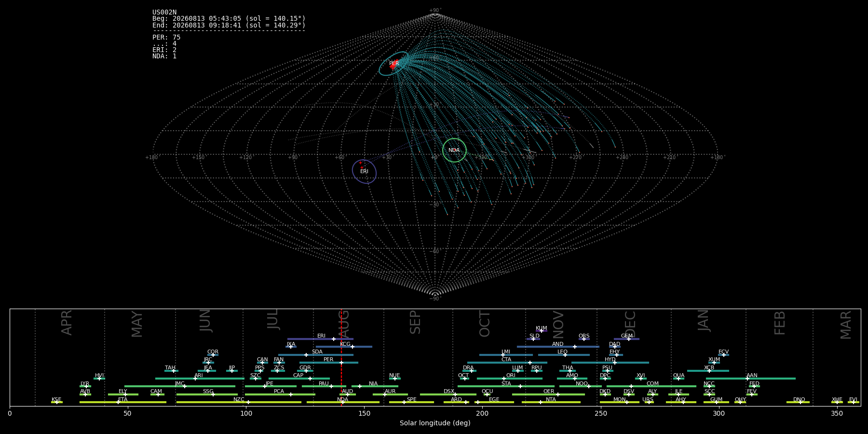
Task: Select the 'PER: 75' count line
Action: point(166,37)
